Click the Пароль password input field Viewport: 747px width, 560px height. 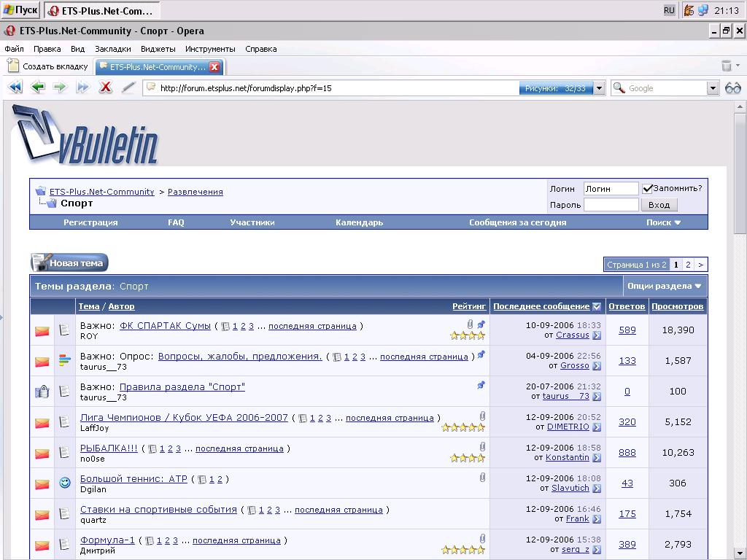[x=611, y=205]
